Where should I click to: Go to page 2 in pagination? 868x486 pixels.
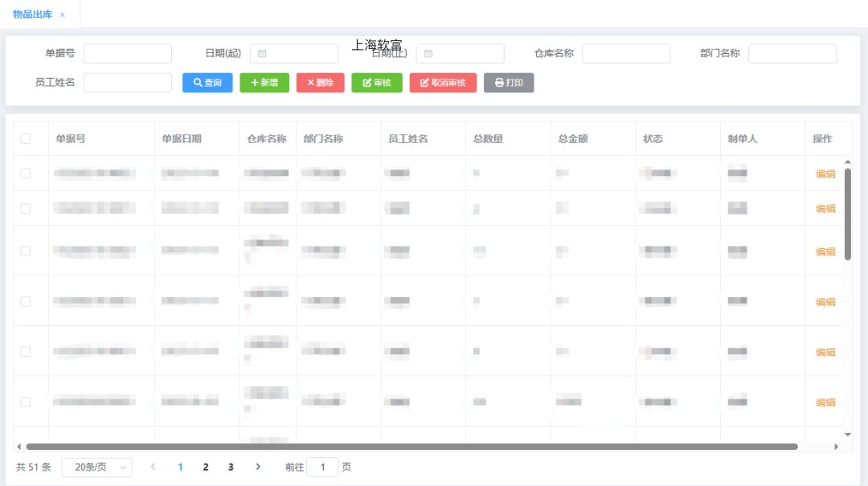206,467
